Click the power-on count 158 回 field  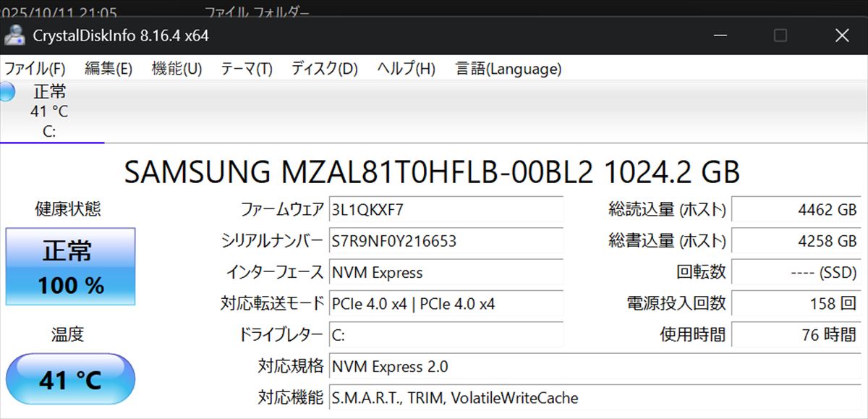(797, 303)
